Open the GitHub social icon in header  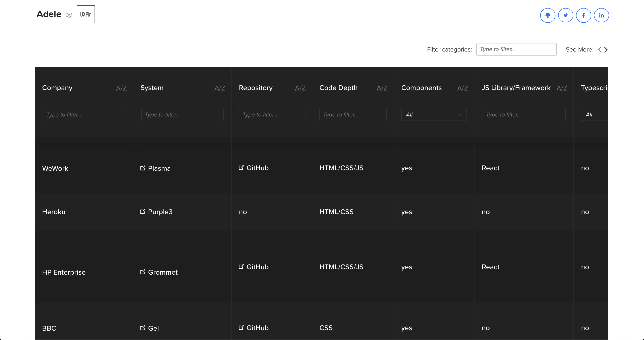click(x=547, y=15)
